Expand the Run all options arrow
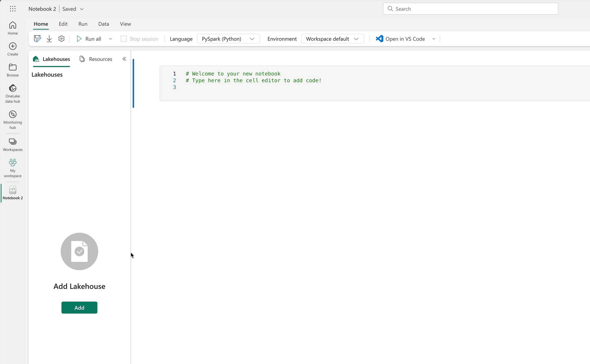This screenshot has height=364, width=590. [x=110, y=39]
